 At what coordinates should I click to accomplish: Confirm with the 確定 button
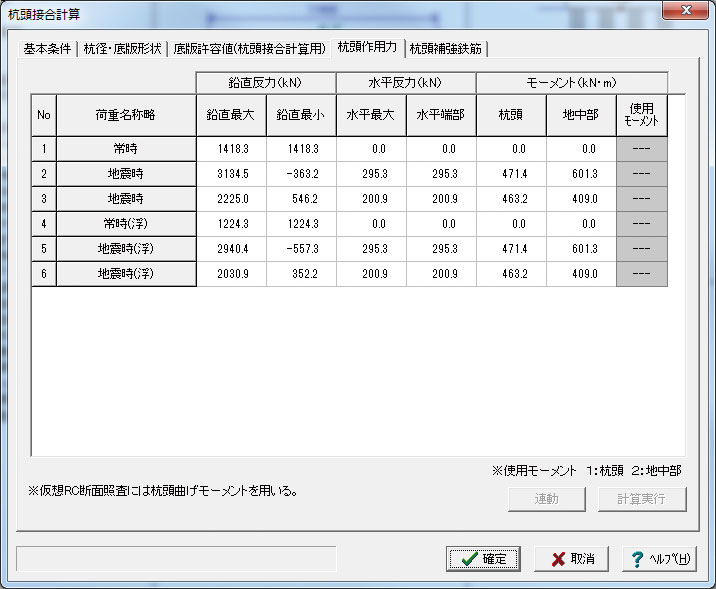pos(483,559)
